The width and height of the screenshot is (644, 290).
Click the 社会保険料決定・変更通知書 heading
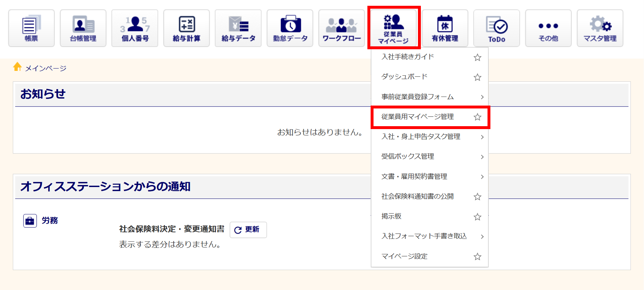coord(172,229)
